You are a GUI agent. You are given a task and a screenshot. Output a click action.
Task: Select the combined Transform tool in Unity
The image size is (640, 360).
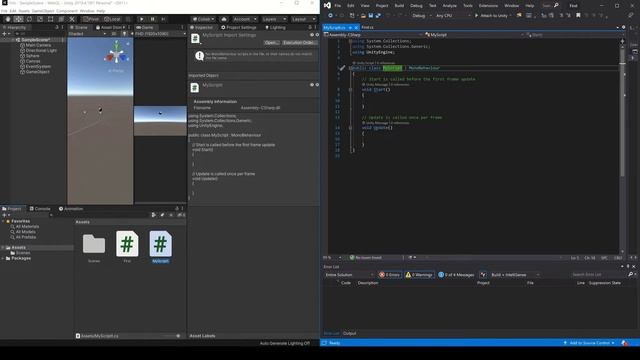(61, 19)
